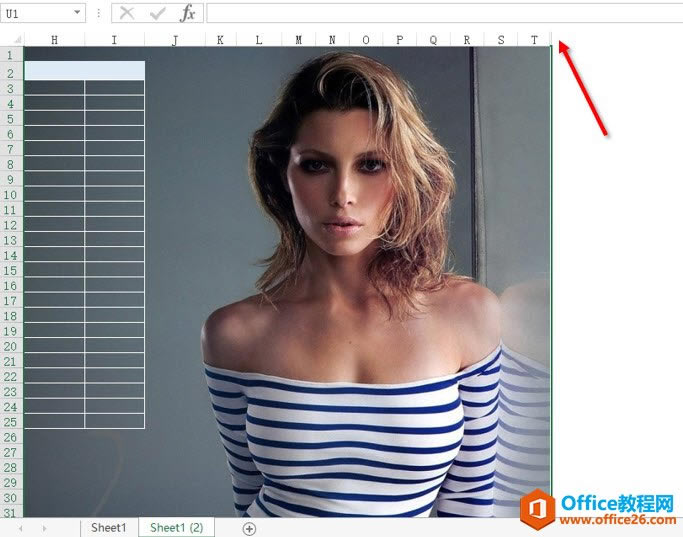This screenshot has width=683, height=537.
Task: Select row 17 header
Action: [11, 301]
